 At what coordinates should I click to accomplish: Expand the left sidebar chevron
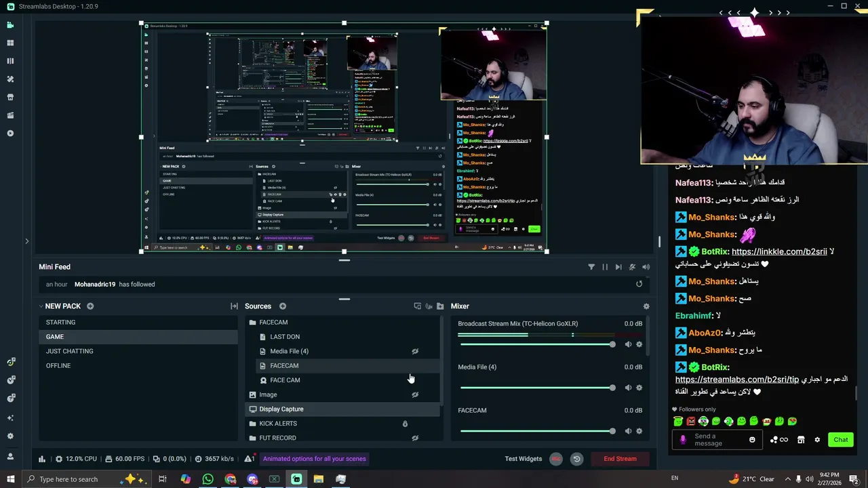(x=26, y=241)
